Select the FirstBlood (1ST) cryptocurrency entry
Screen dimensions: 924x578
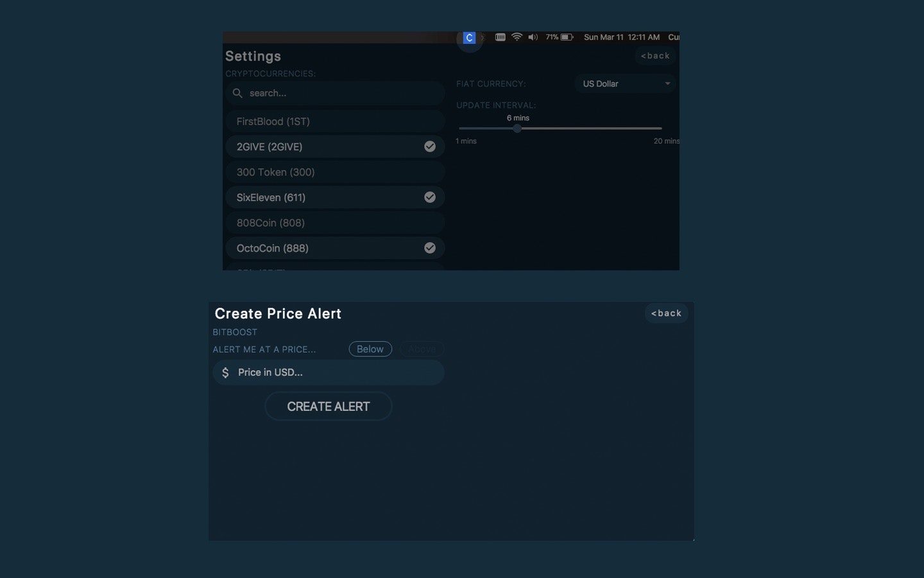point(335,121)
